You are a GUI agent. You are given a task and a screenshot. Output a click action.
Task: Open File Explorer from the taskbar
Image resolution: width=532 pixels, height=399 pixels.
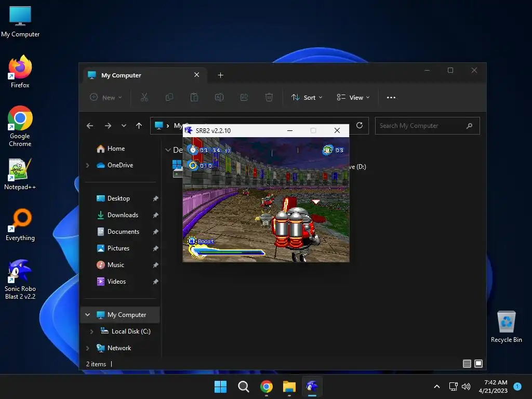tap(289, 387)
